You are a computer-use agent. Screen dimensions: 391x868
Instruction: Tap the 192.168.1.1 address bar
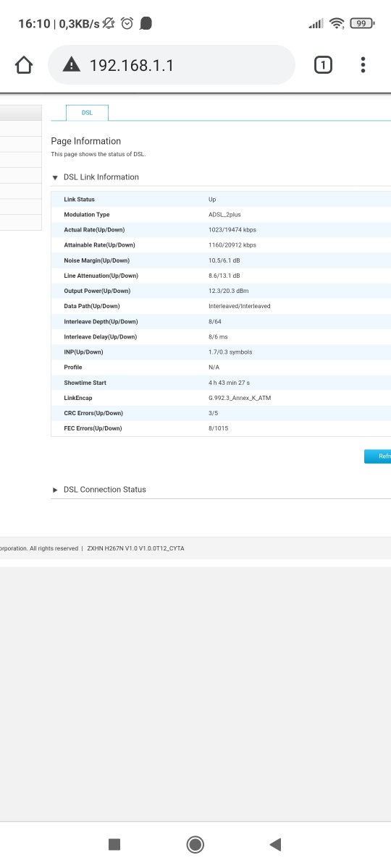pos(172,65)
